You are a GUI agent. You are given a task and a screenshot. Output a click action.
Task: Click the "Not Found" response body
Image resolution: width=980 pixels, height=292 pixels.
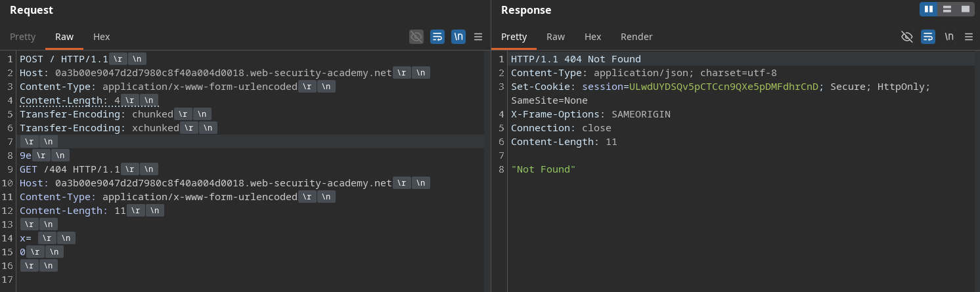(x=543, y=169)
